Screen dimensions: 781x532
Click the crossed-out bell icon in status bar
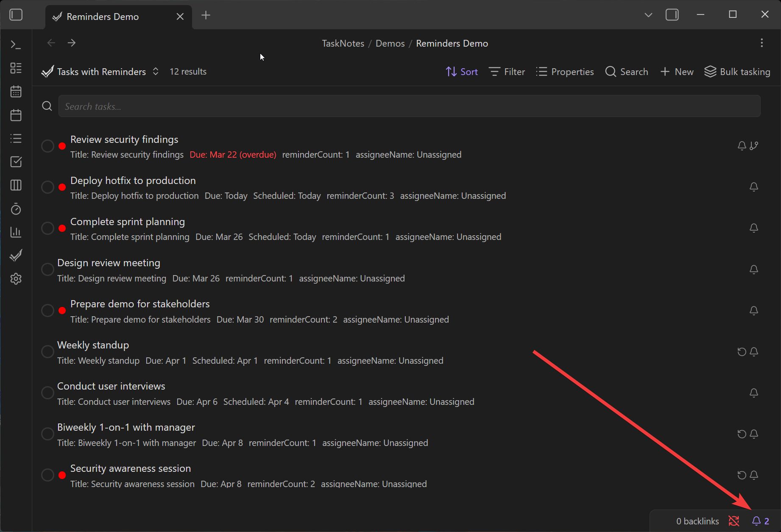pos(734,521)
